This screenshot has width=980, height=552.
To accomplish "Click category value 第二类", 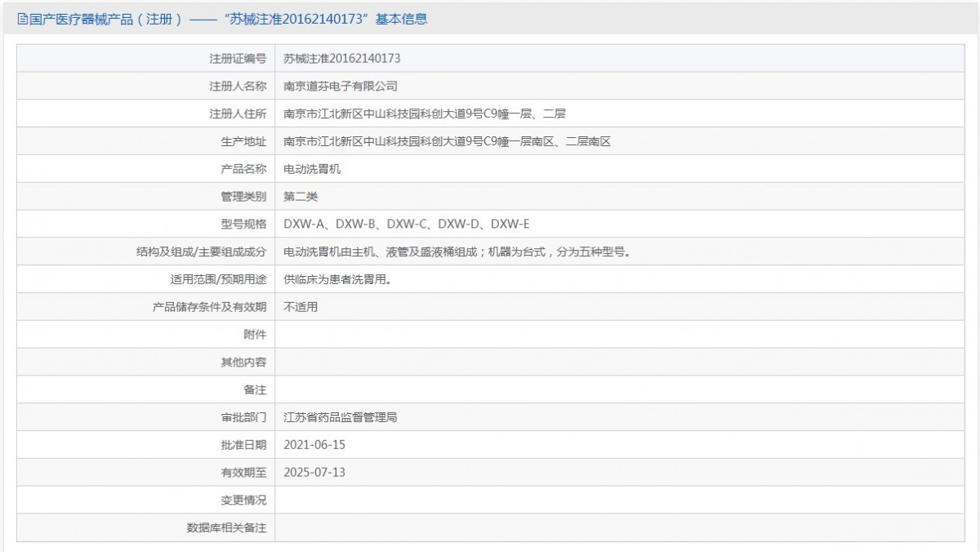I will click(x=301, y=197).
